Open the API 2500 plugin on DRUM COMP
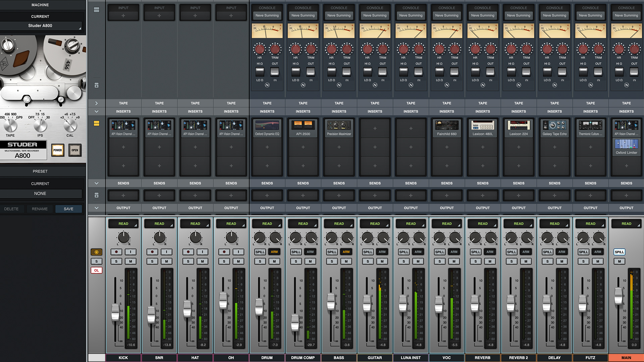The image size is (644, 362). click(303, 128)
